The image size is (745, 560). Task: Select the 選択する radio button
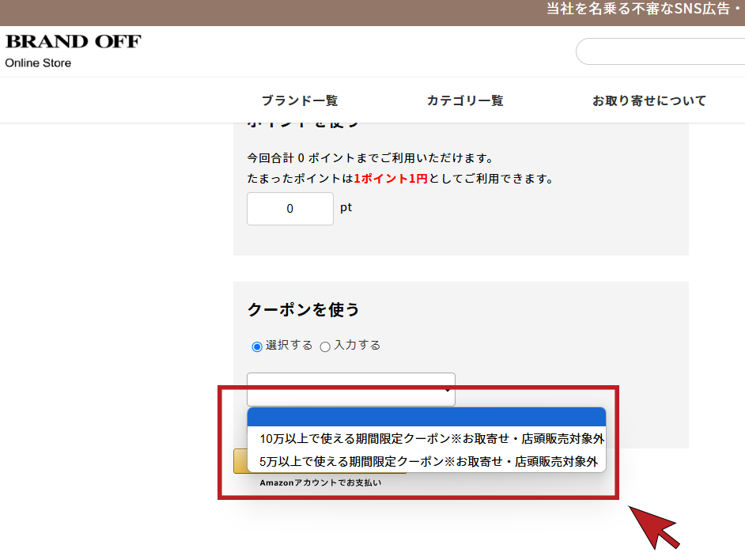tap(257, 346)
